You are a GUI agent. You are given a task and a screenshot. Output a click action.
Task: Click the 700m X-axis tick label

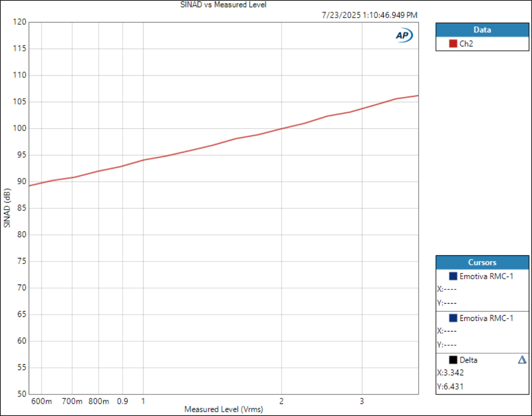pos(72,401)
